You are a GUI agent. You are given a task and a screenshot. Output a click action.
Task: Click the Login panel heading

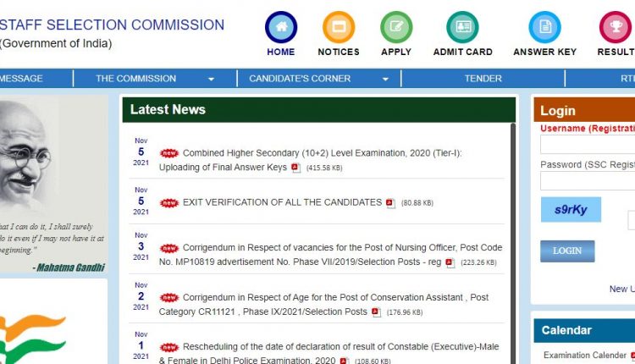click(558, 111)
